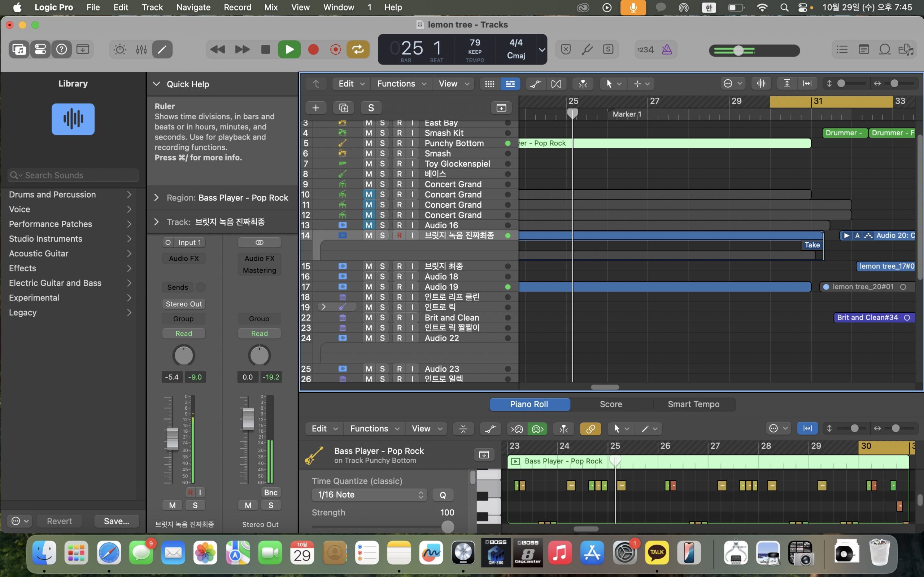Image resolution: width=924 pixels, height=577 pixels.
Task: Click the Stereo Out output button
Action: pyautogui.click(x=184, y=304)
